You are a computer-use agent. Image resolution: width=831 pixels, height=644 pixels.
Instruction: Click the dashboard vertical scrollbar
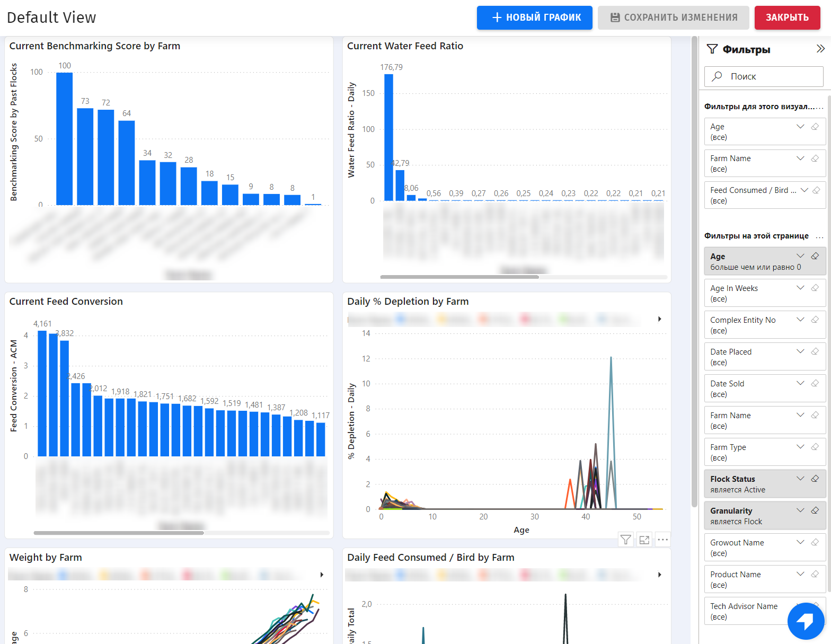(x=694, y=271)
